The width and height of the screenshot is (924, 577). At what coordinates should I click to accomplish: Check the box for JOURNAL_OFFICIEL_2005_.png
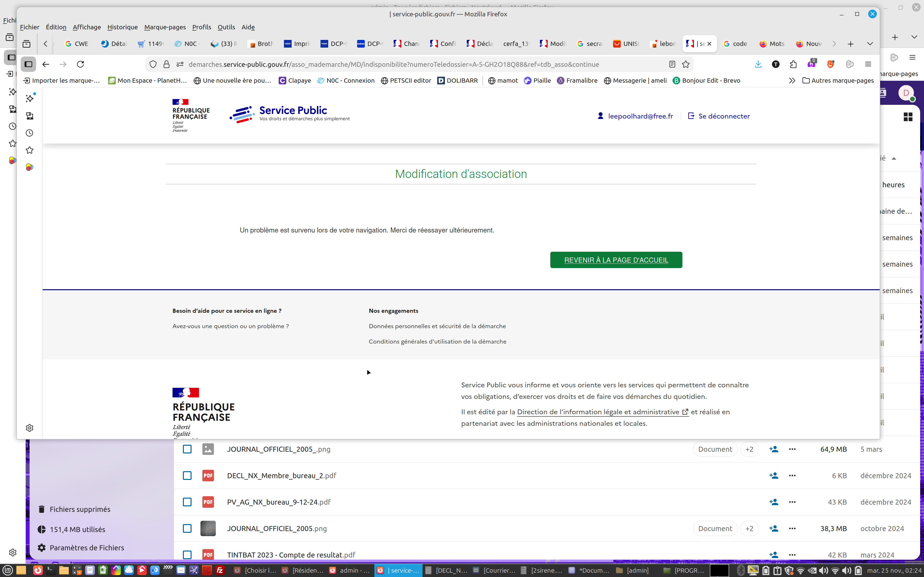[187, 449]
